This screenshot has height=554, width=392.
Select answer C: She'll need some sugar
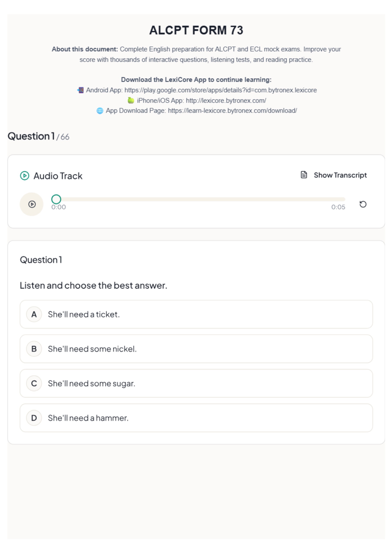[x=196, y=383]
